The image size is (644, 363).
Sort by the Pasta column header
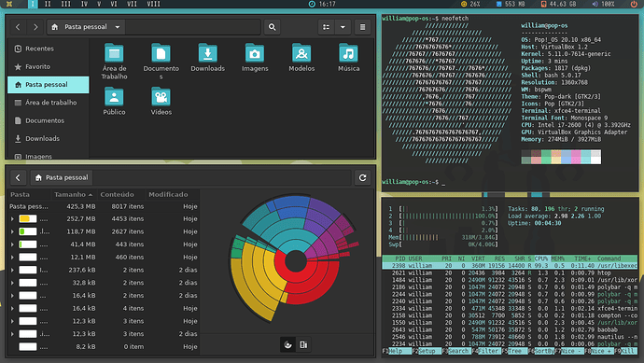(x=29, y=195)
